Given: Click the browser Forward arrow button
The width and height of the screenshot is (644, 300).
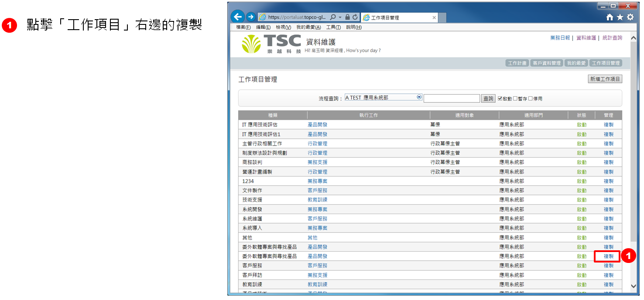Looking at the screenshot, I should [x=251, y=17].
